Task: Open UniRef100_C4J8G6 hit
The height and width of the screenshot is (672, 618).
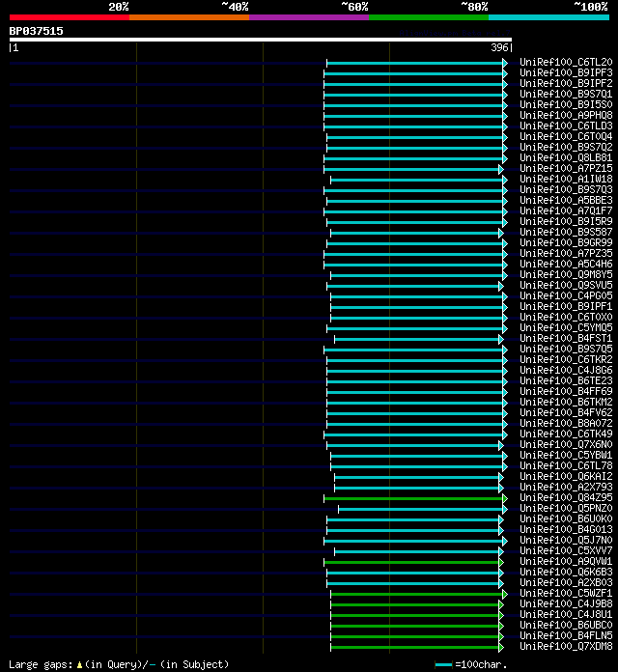Action: (566, 371)
